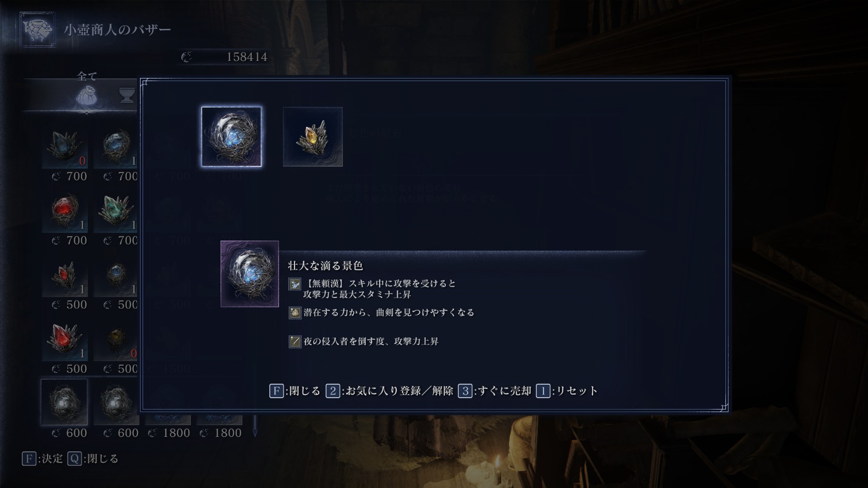Click the 無頼漢 skill effect icon
This screenshot has height=488, width=868.
click(295, 284)
